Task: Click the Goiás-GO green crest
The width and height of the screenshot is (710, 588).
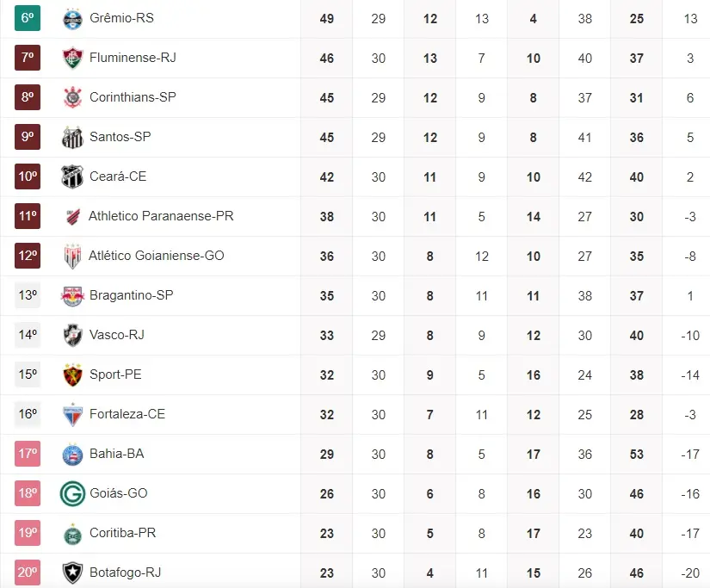Action: pyautogui.click(x=72, y=493)
